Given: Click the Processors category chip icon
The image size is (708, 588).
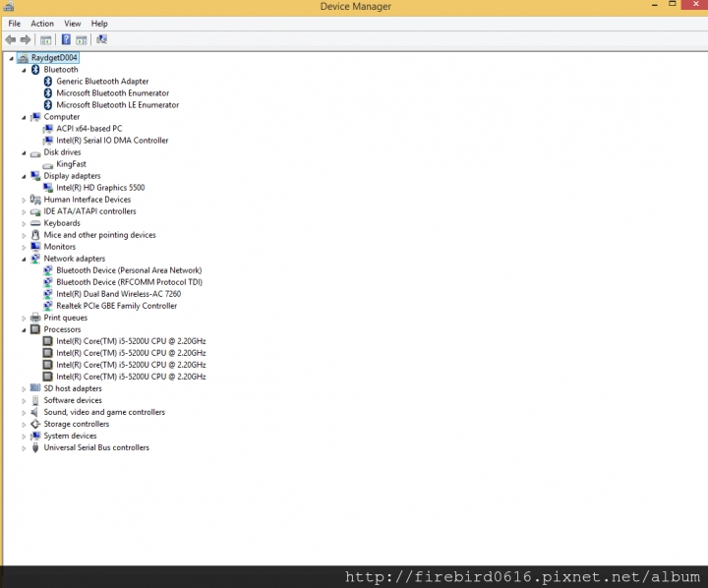Looking at the screenshot, I should (35, 329).
